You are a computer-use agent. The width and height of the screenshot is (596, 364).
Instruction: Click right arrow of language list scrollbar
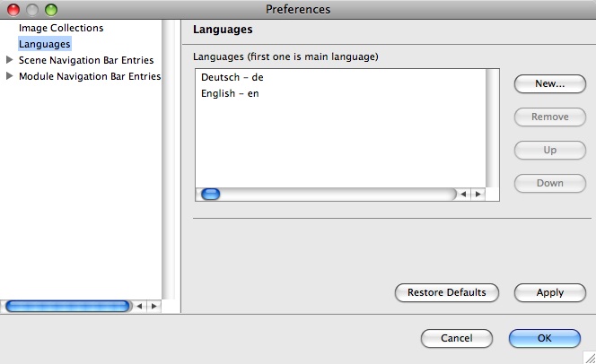(x=478, y=195)
